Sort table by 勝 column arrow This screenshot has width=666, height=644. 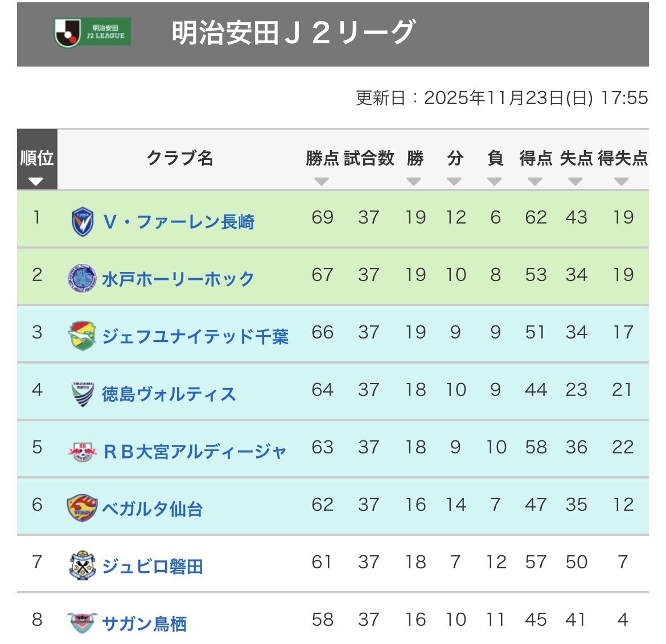pos(414,181)
